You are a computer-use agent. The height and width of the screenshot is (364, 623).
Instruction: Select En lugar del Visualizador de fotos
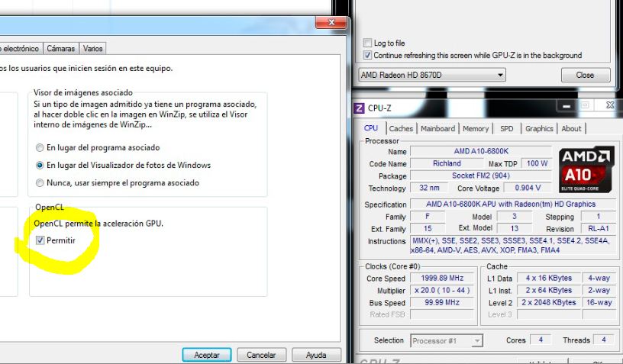click(x=40, y=165)
